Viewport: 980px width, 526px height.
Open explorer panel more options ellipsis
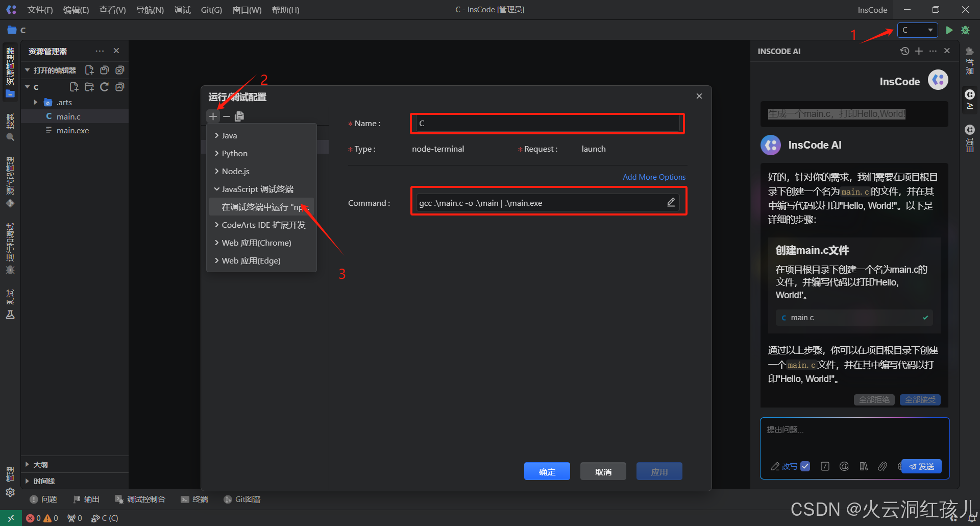(x=100, y=51)
